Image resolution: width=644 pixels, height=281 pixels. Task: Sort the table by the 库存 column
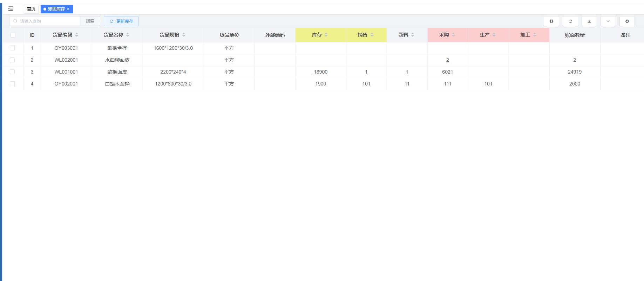click(x=326, y=35)
